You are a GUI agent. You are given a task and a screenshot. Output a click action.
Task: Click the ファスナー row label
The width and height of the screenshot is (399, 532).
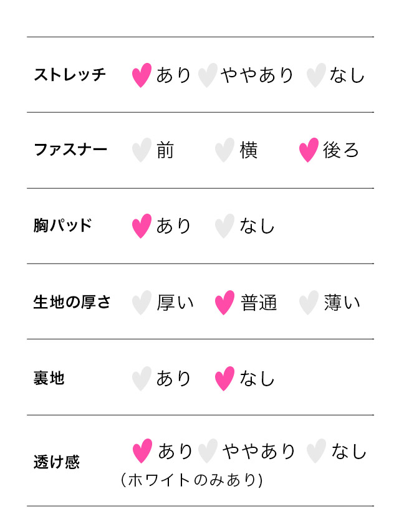pos(70,150)
